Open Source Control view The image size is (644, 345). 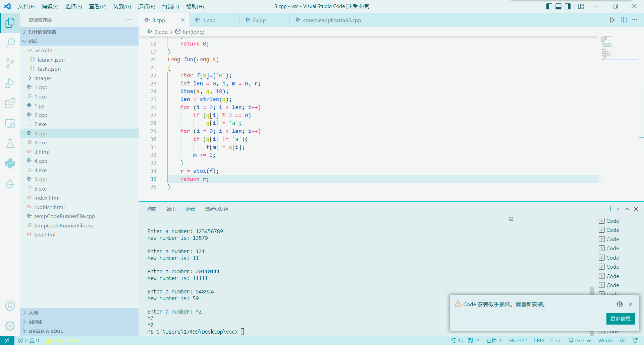pyautogui.click(x=10, y=63)
